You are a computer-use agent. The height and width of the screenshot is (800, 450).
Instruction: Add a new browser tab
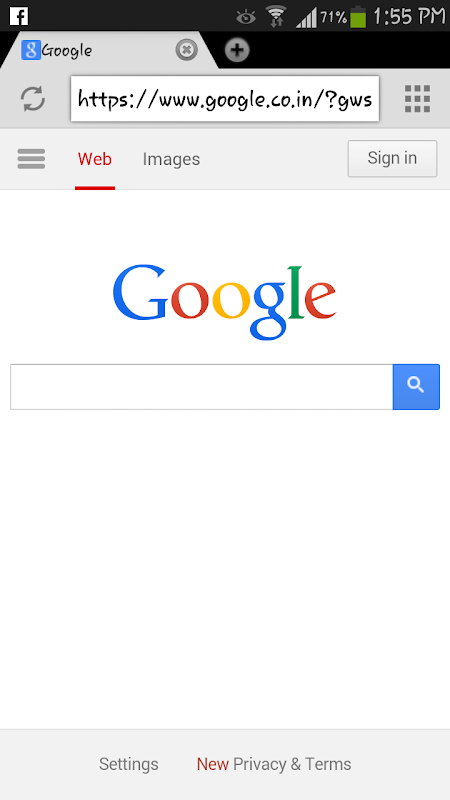237,50
